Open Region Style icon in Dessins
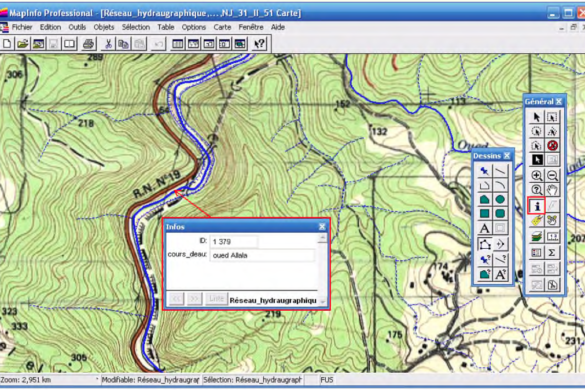 point(484,274)
